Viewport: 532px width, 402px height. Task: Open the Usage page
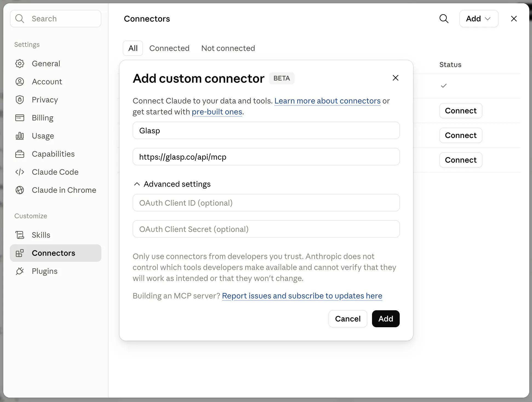point(56,136)
